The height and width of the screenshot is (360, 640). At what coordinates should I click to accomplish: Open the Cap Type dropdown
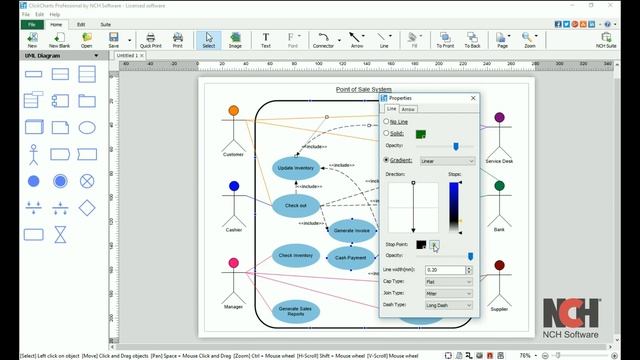point(449,282)
